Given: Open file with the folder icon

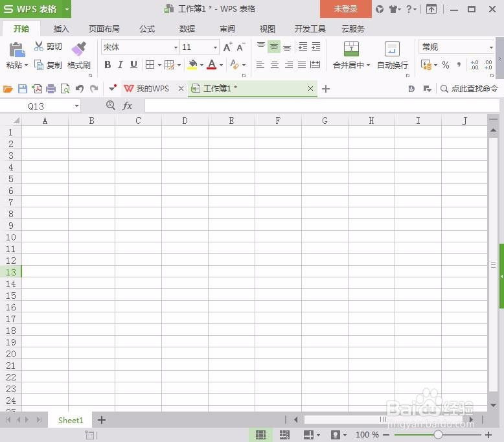Looking at the screenshot, I should point(8,89).
